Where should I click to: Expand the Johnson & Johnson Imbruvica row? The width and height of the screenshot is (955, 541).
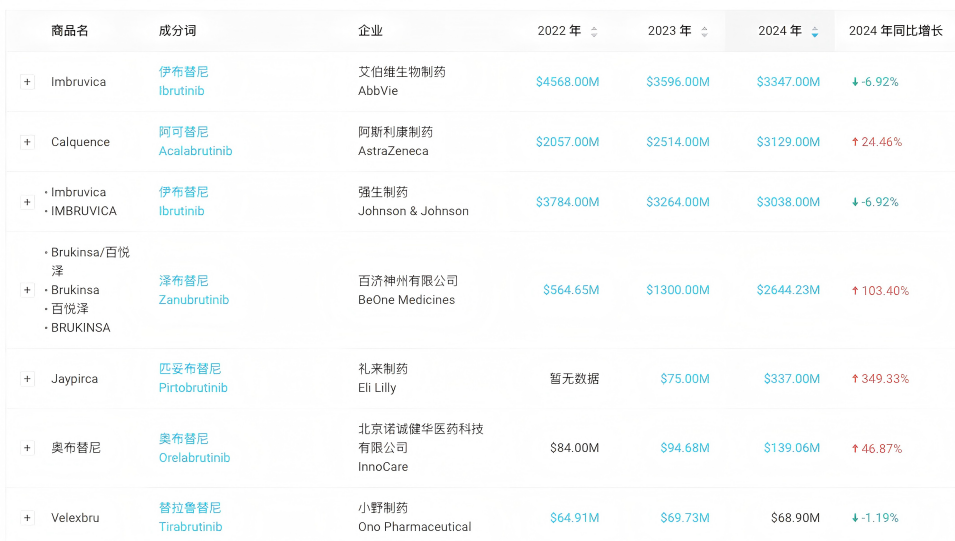tap(27, 202)
